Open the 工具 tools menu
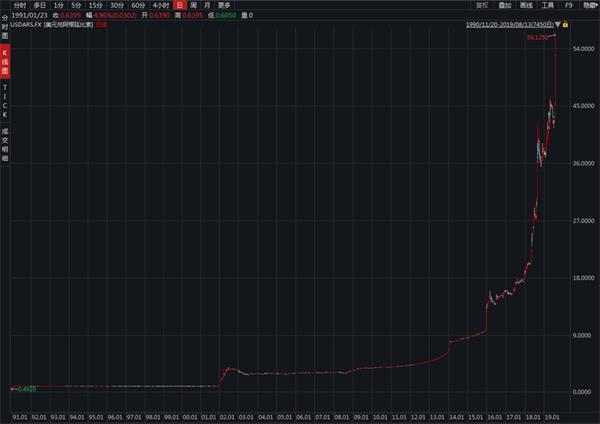The height and width of the screenshot is (424, 600). 548,5
